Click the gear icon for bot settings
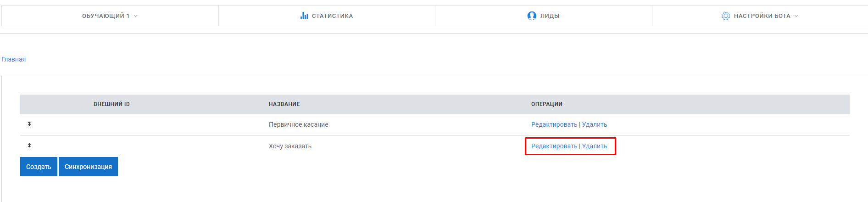The height and width of the screenshot is (202, 868). (726, 16)
